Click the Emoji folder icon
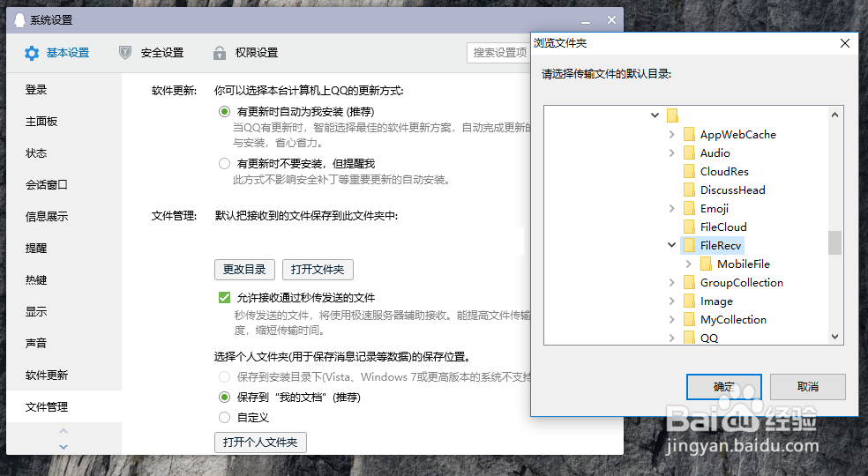868x476 pixels. [689, 209]
